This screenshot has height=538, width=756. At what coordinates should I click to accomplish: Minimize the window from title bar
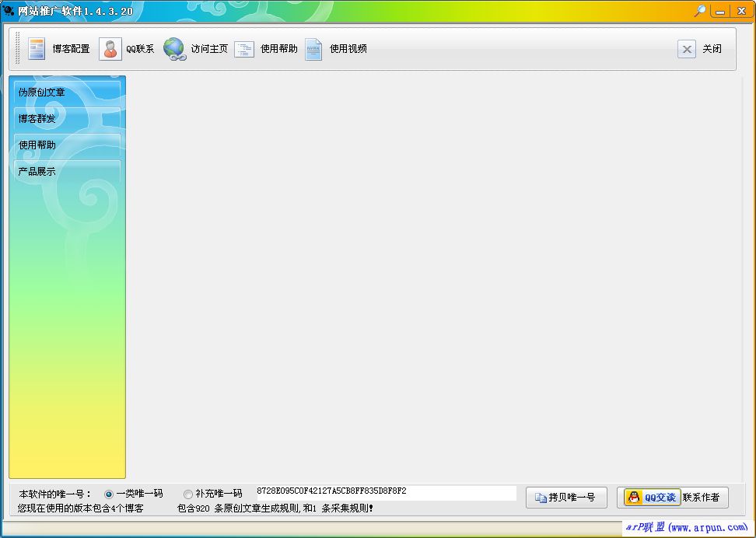pos(720,11)
